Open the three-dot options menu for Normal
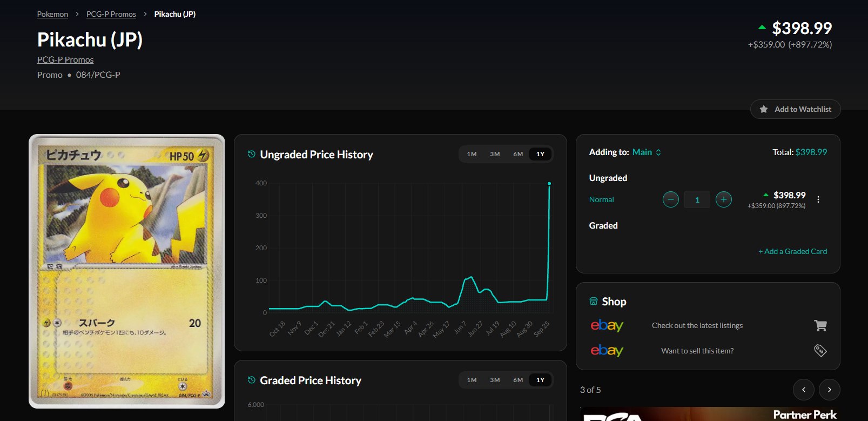 click(x=818, y=199)
